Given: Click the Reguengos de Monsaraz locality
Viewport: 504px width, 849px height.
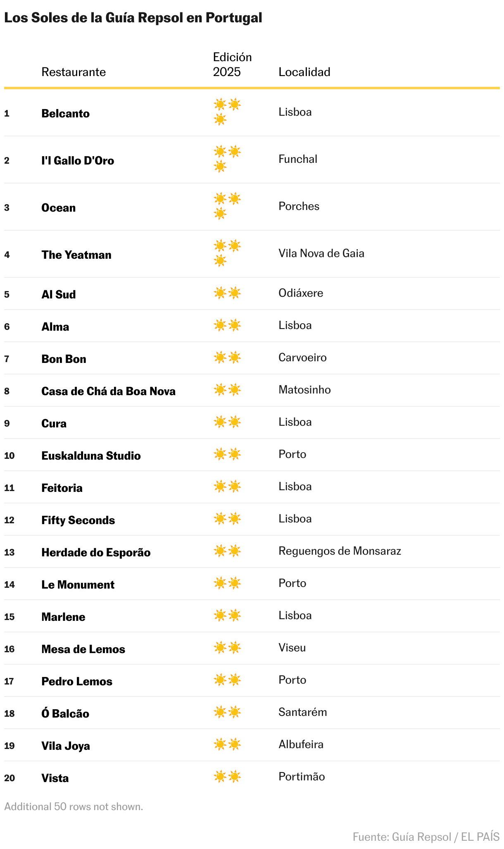Looking at the screenshot, I should 340,551.
